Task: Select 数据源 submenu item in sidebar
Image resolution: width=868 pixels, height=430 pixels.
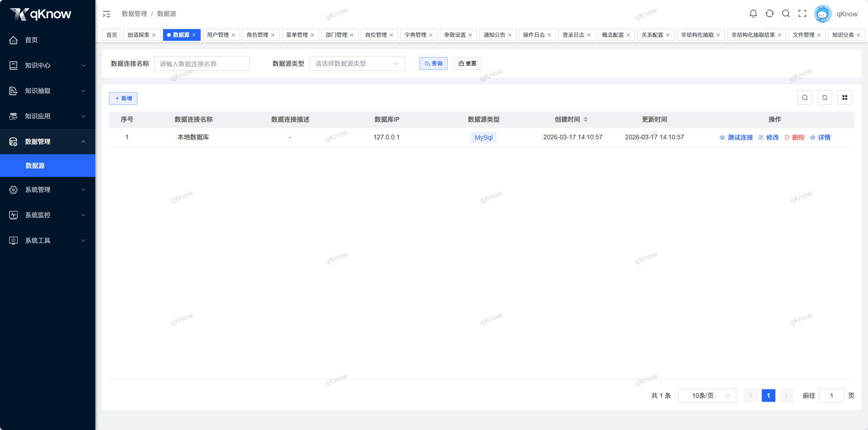Action: point(48,166)
